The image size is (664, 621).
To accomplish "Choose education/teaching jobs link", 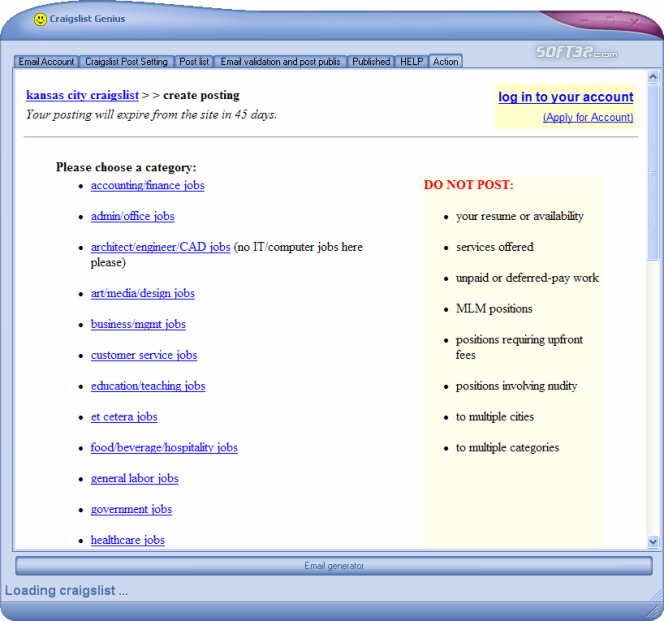I will (x=148, y=386).
